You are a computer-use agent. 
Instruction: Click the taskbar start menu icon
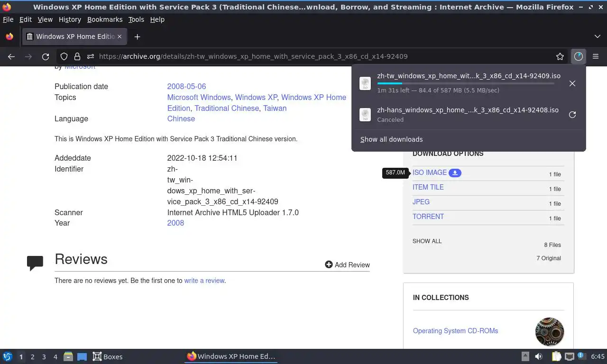point(8,356)
